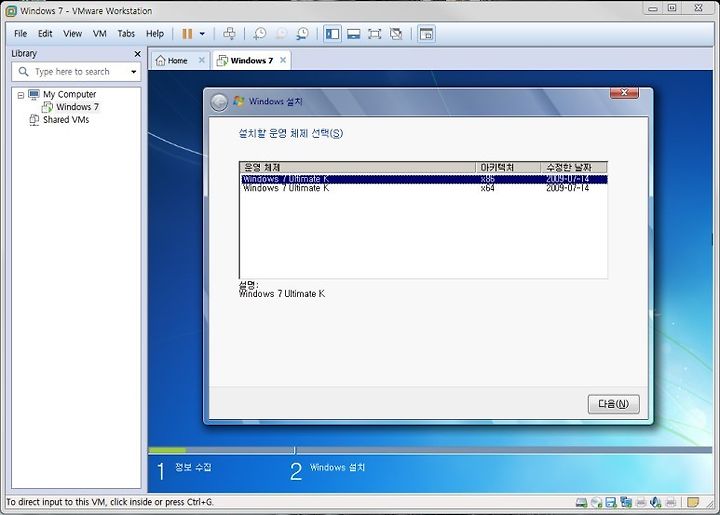
Task: Click the 수정한 날짜 column header
Action: click(574, 168)
